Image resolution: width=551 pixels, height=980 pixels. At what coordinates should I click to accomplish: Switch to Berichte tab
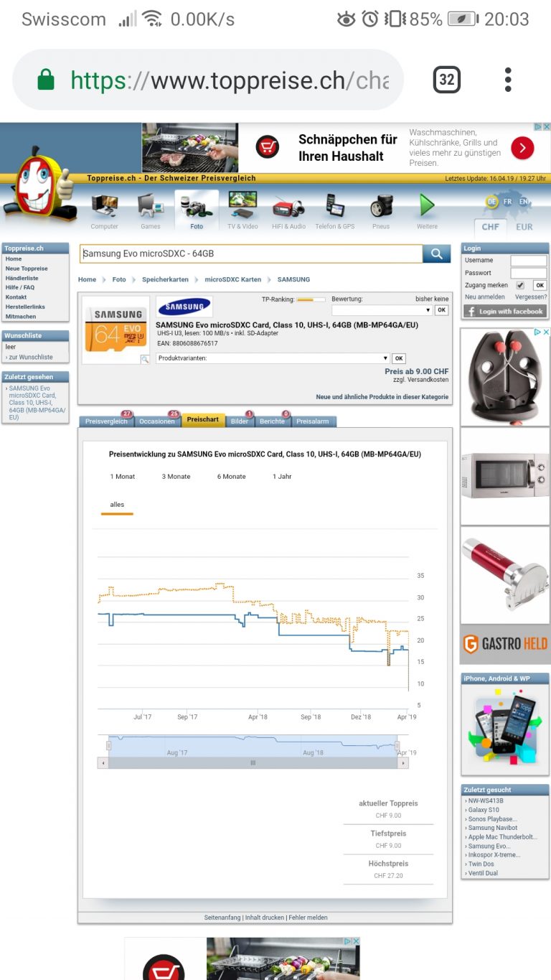(272, 421)
